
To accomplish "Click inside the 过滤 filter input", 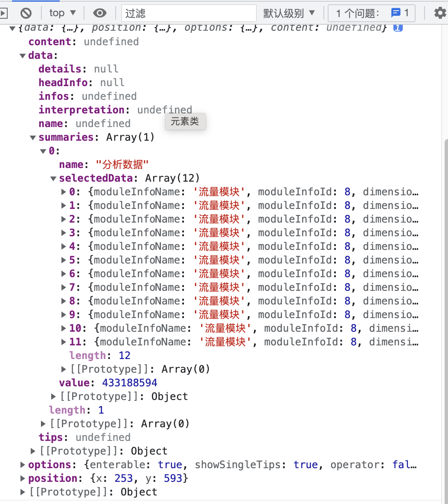I will 188,13.
